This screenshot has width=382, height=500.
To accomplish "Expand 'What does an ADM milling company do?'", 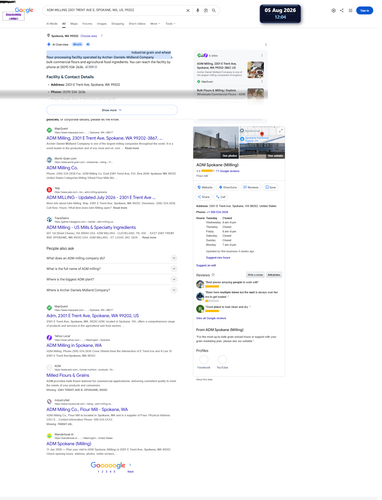I will (112, 258).
